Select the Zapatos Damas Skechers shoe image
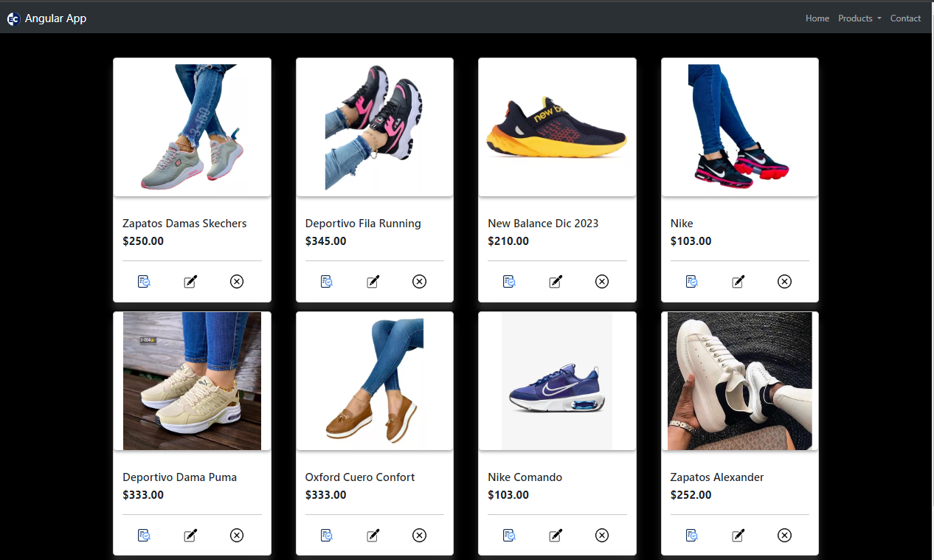Image resolution: width=934 pixels, height=560 pixels. tap(192, 127)
